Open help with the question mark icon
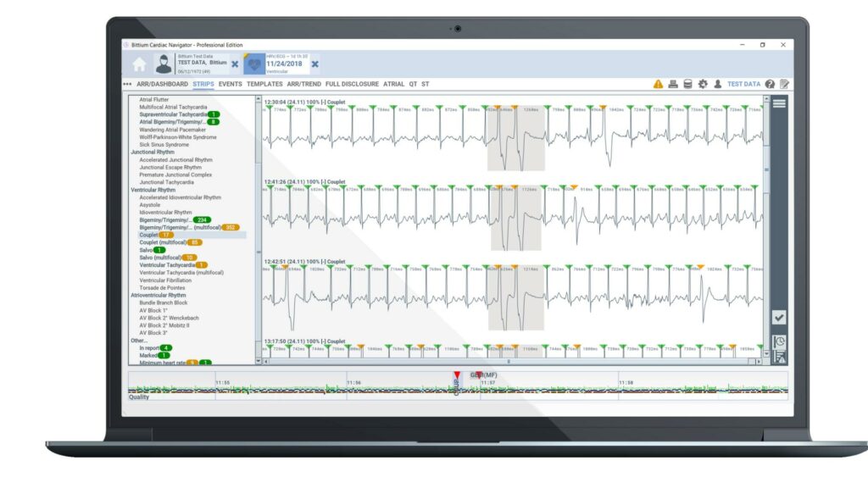868x488 pixels. (770, 84)
